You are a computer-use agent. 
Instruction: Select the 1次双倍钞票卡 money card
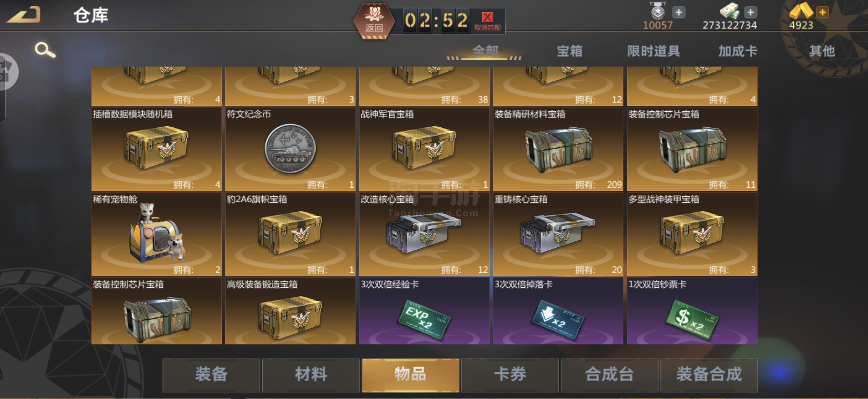tap(692, 311)
